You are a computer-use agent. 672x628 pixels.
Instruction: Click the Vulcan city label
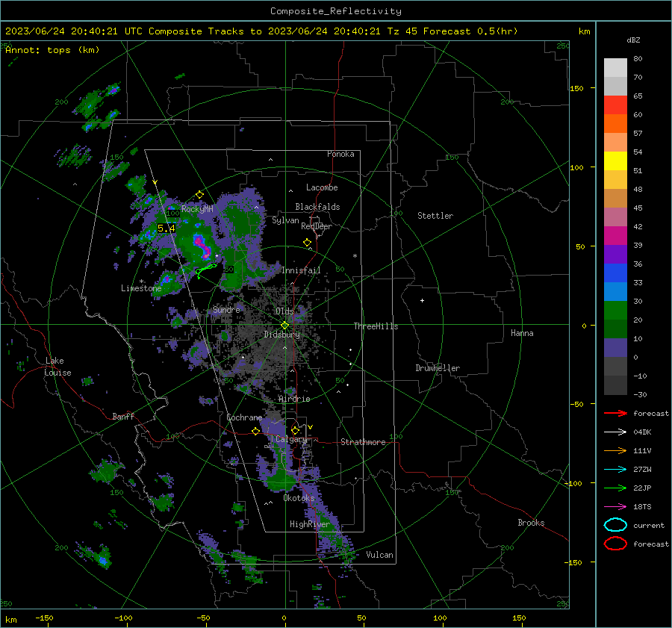pyautogui.click(x=379, y=555)
